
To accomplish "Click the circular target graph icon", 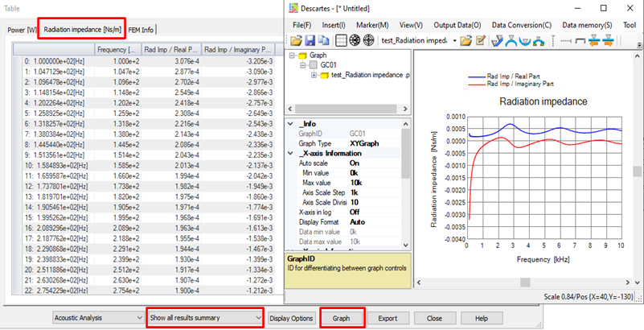I will point(369,40).
